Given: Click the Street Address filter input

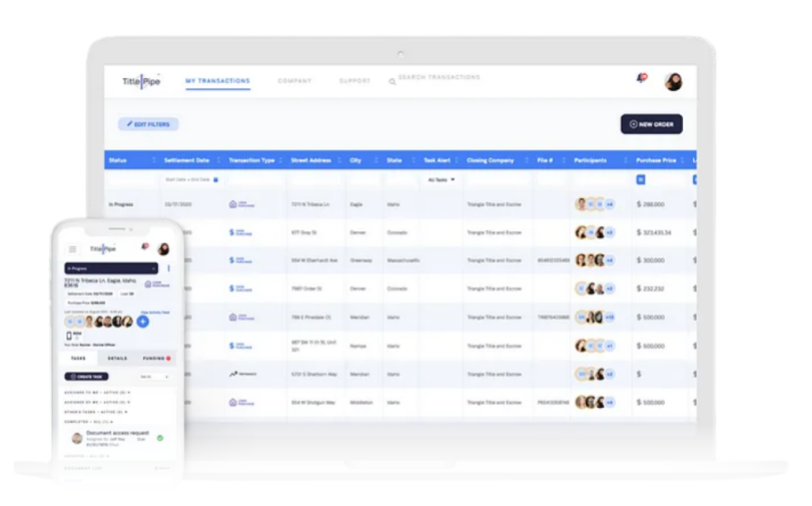Looking at the screenshot, I should coord(316,180).
